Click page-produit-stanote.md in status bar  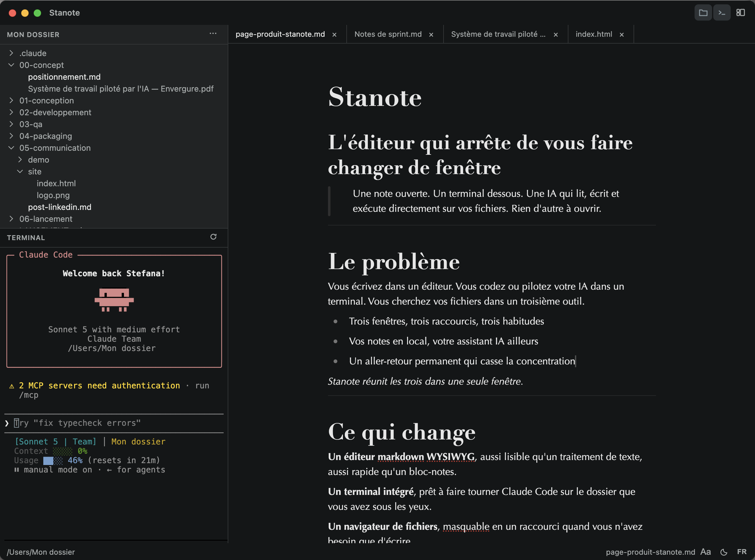(650, 552)
